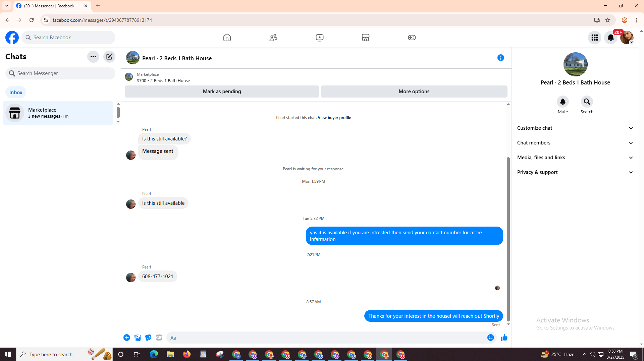Search in conversation using magnifier icon
Viewport: 644px width, 361px height.
pyautogui.click(x=587, y=102)
